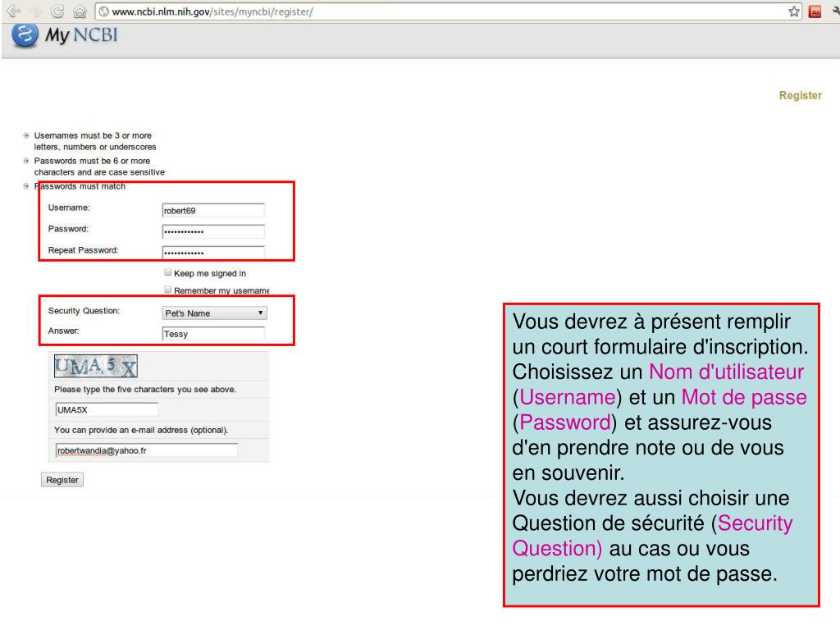
Task: Click the browser back arrow
Action: [x=13, y=11]
